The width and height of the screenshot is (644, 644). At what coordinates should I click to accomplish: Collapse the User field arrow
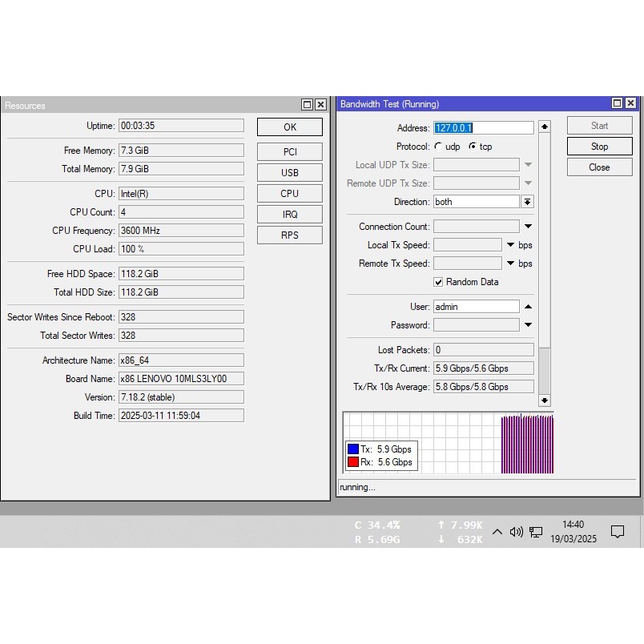(528, 307)
